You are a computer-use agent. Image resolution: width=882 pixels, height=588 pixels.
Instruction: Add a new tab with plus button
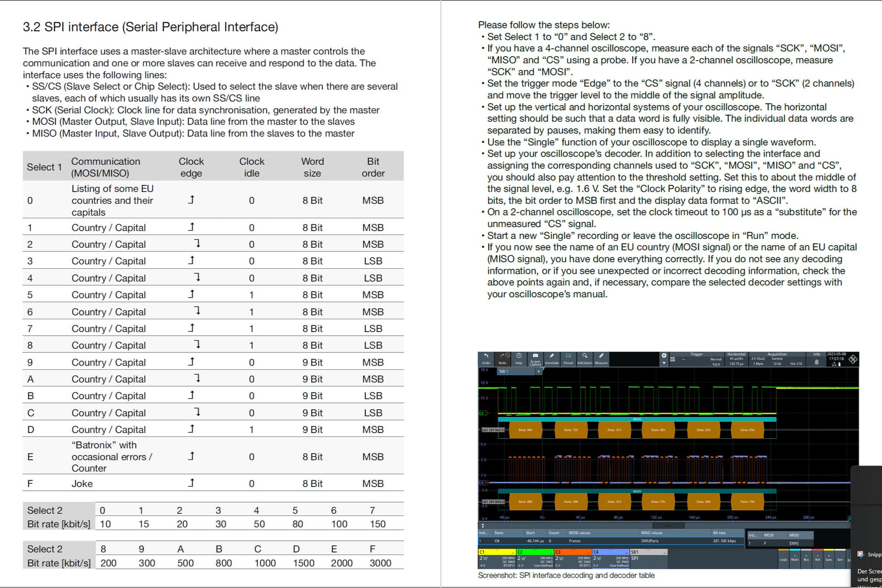(x=538, y=371)
